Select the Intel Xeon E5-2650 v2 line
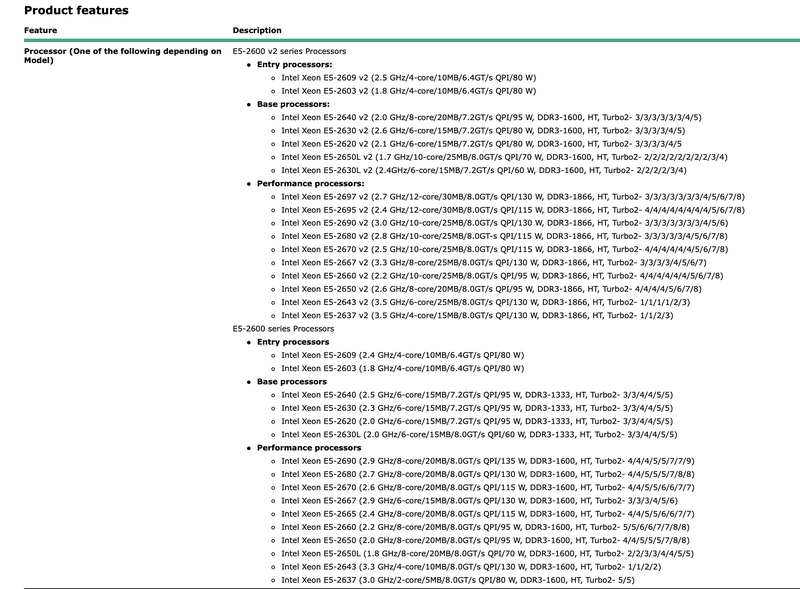The height and width of the screenshot is (589, 800). [491, 289]
